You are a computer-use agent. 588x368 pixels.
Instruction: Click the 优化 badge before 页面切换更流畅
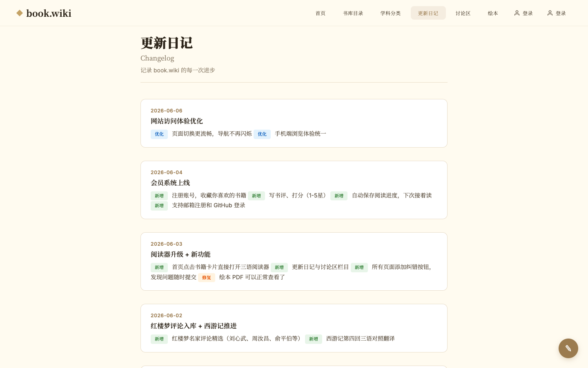tap(159, 134)
